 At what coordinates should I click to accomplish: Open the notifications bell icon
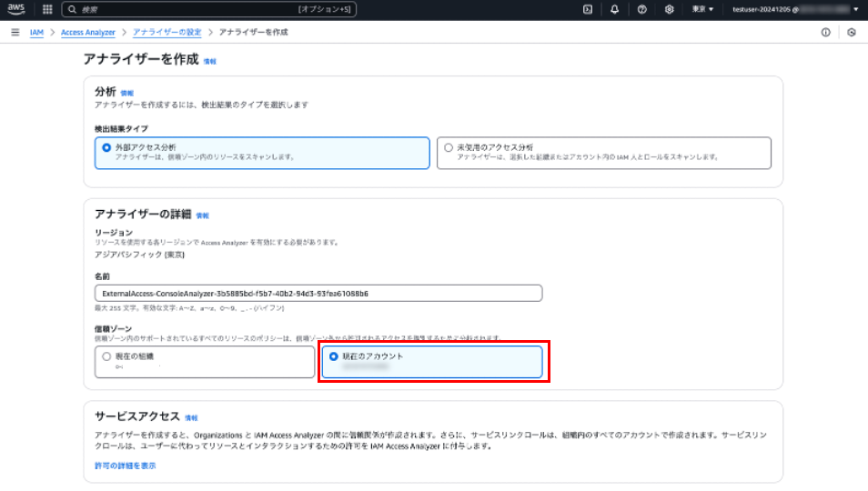(614, 9)
